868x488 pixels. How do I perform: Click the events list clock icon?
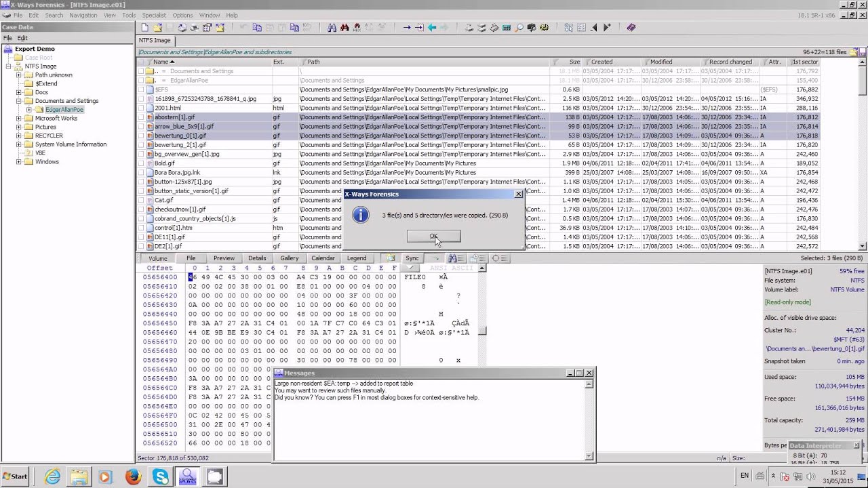click(x=477, y=258)
